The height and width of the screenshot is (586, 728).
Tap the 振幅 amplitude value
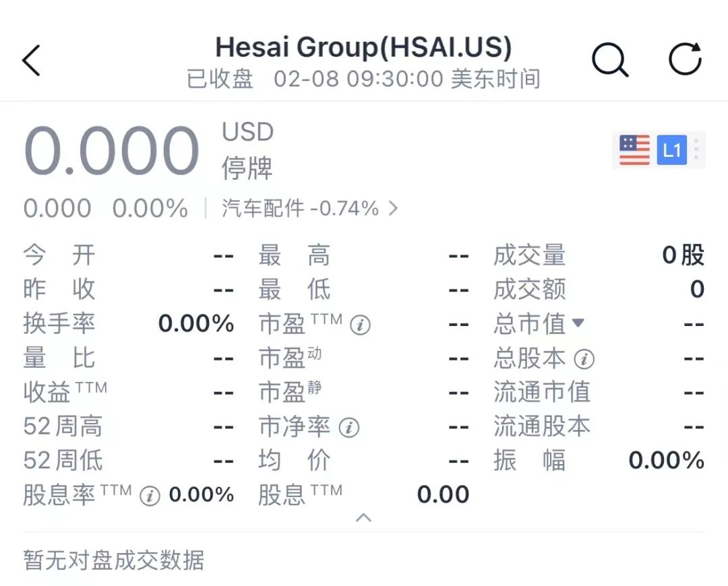[666, 460]
